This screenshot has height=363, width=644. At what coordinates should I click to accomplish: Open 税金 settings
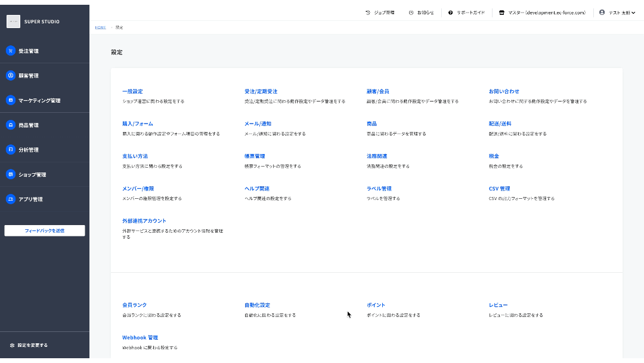[494, 156]
